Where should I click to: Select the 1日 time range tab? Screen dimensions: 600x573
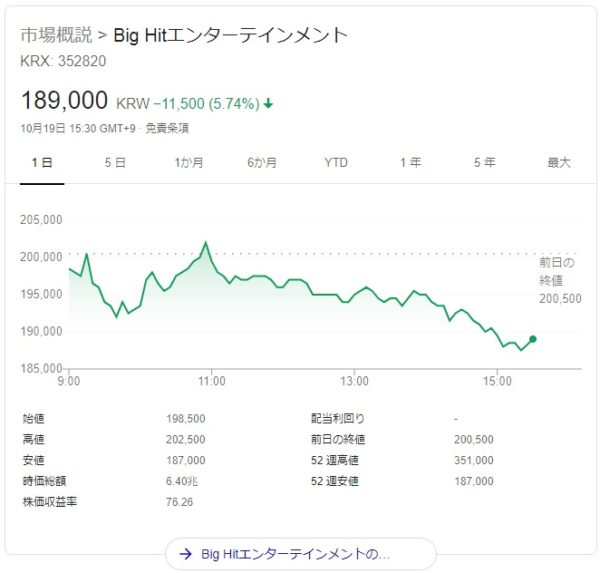tap(42, 163)
